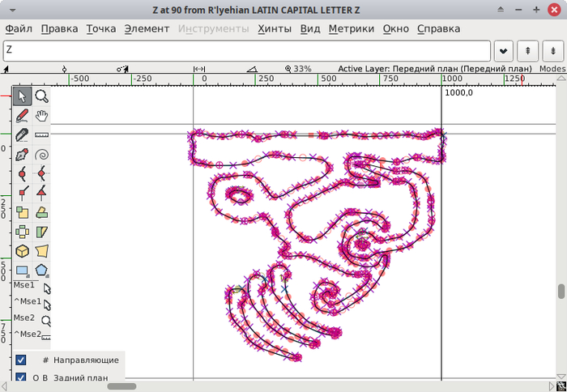Viewport: 567px width, 392px height.
Task: Select the Pen point tool
Action: coord(23,155)
